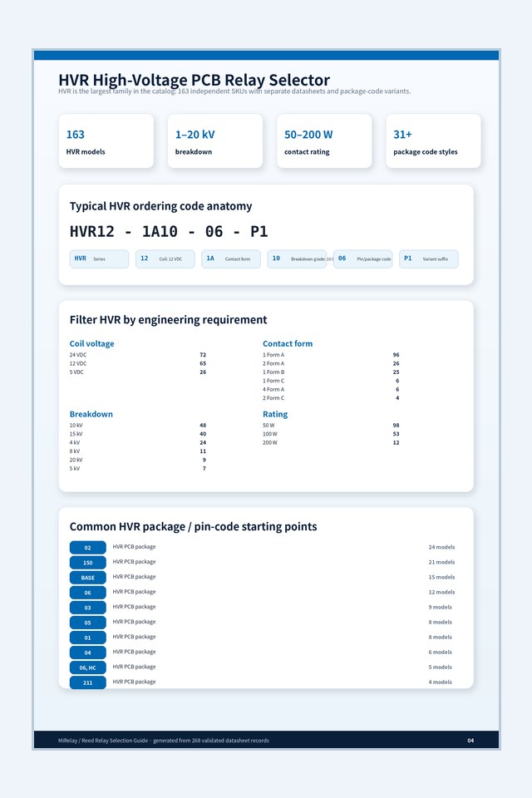Click the BASE package badge

click(87, 578)
